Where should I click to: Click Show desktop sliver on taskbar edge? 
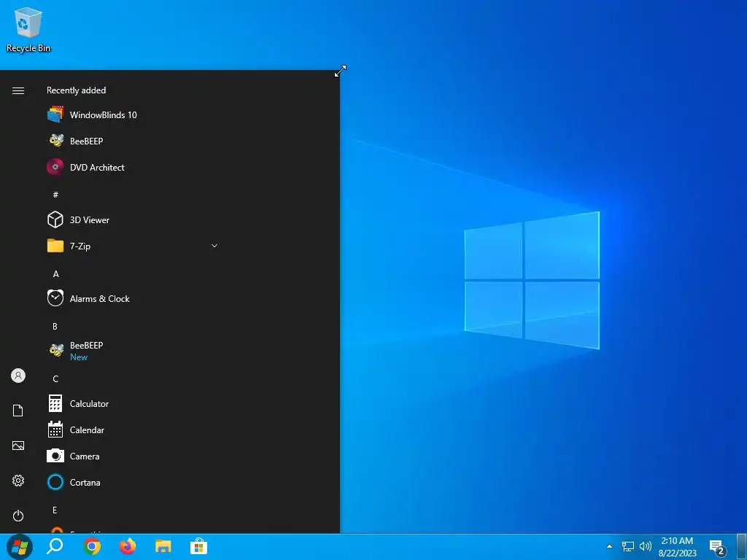[x=741, y=547]
